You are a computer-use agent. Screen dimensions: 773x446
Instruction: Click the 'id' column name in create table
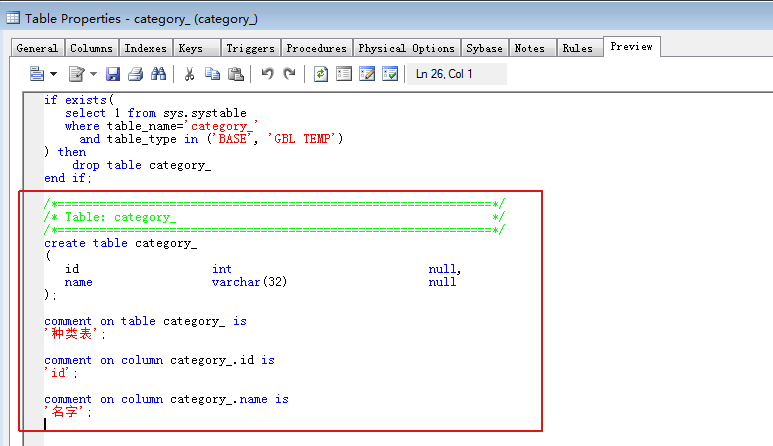[72, 269]
